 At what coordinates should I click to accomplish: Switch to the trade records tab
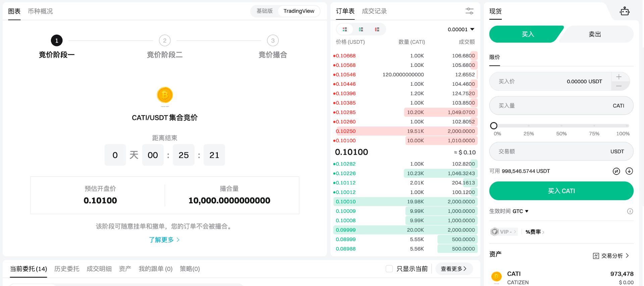[x=374, y=11]
